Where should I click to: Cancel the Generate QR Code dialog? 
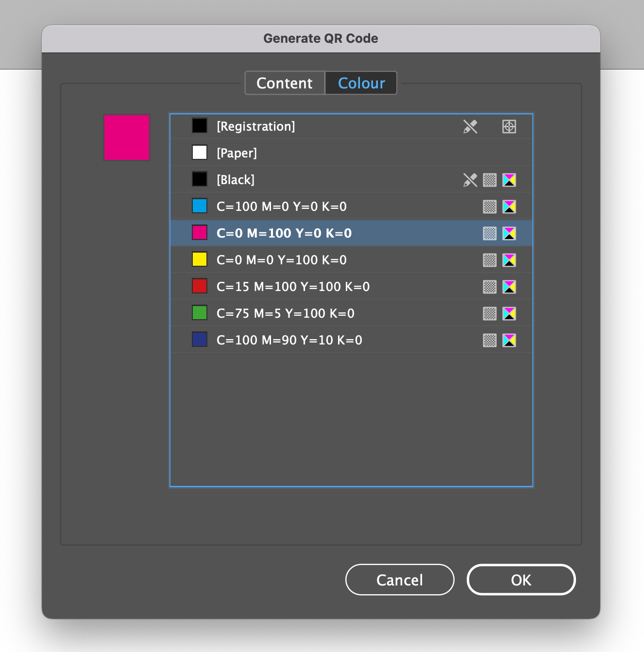399,580
